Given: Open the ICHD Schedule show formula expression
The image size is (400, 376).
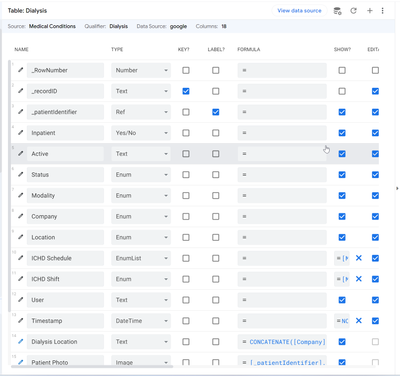Looking at the screenshot, I should pyautogui.click(x=342, y=258).
